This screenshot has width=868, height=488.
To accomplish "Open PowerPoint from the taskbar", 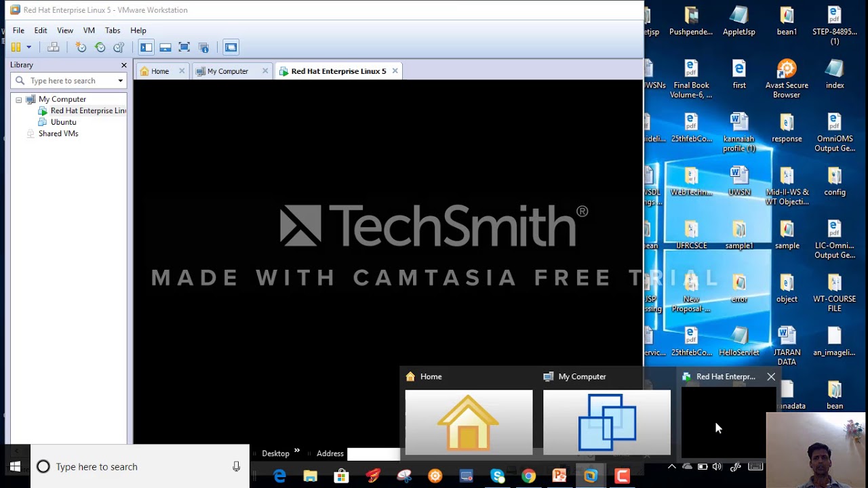I will tap(560, 476).
